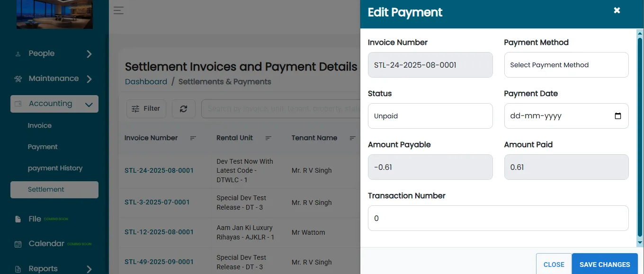Sort by Tenant Name column icon
644x274 pixels.
[353, 138]
